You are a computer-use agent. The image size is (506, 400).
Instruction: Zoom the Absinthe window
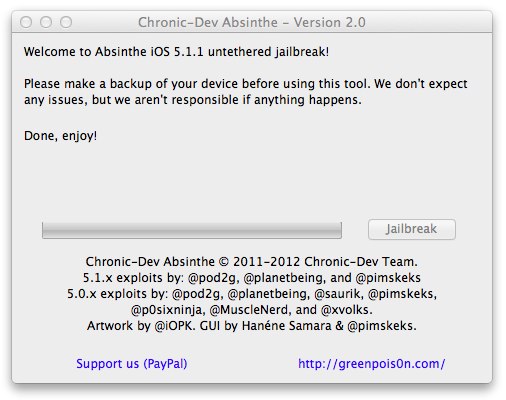tap(66, 22)
